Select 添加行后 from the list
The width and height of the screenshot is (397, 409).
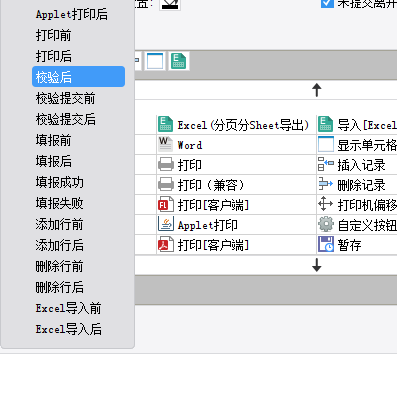tap(60, 245)
